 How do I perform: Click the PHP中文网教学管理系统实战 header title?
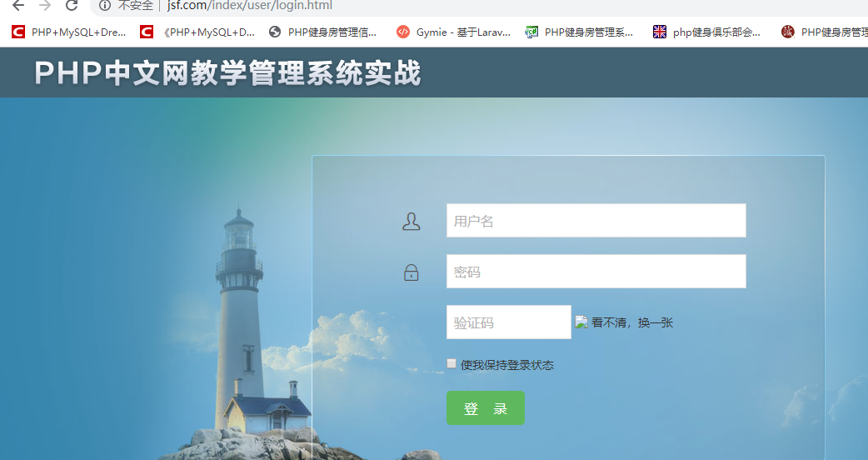coord(227,73)
